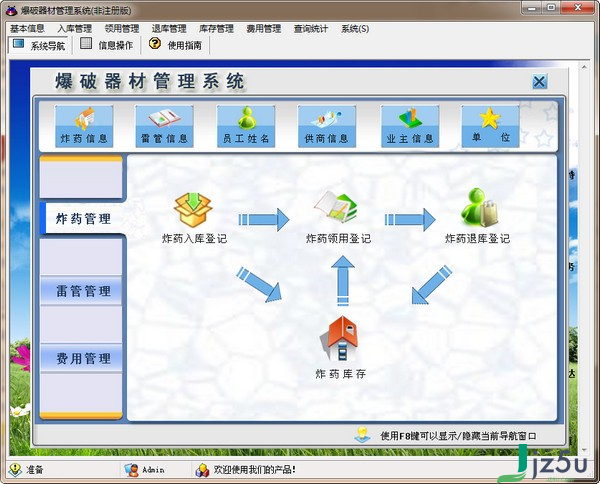Open 入库管理 menu
The image size is (600, 484).
click(x=75, y=28)
